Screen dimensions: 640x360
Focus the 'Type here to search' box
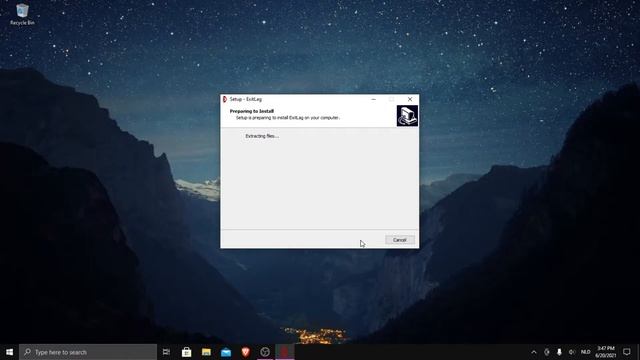point(88,352)
